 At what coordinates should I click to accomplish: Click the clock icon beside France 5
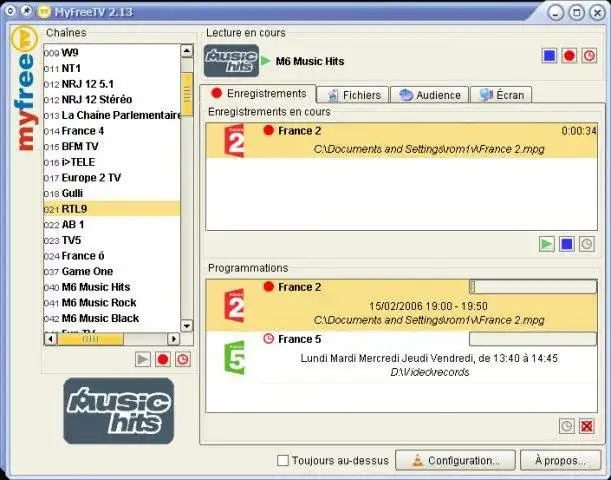268,339
